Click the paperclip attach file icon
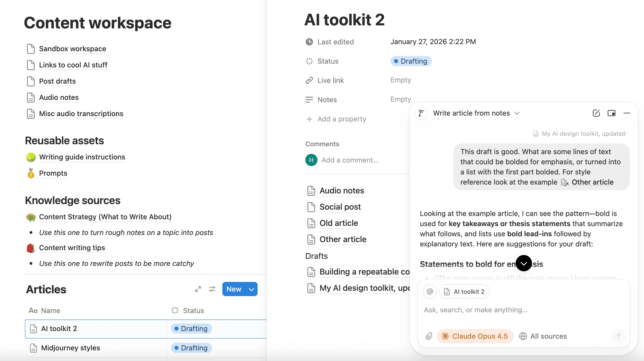The width and height of the screenshot is (644, 361). pyautogui.click(x=429, y=336)
